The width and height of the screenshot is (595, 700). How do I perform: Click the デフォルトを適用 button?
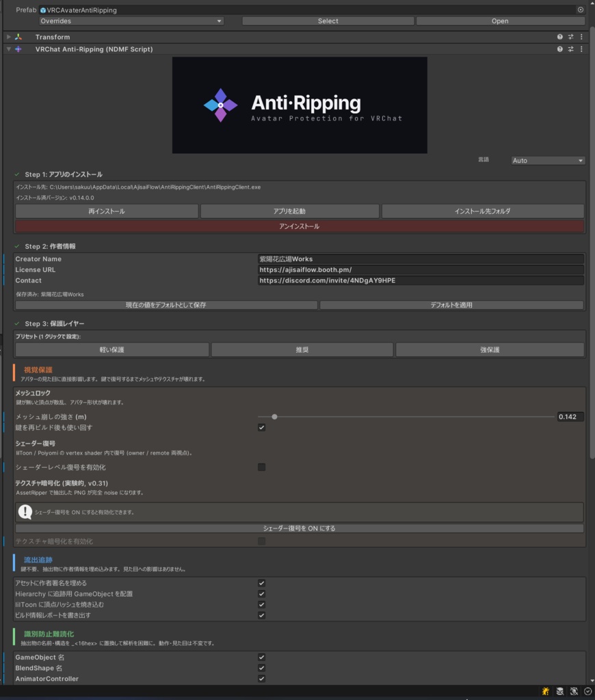click(x=451, y=305)
